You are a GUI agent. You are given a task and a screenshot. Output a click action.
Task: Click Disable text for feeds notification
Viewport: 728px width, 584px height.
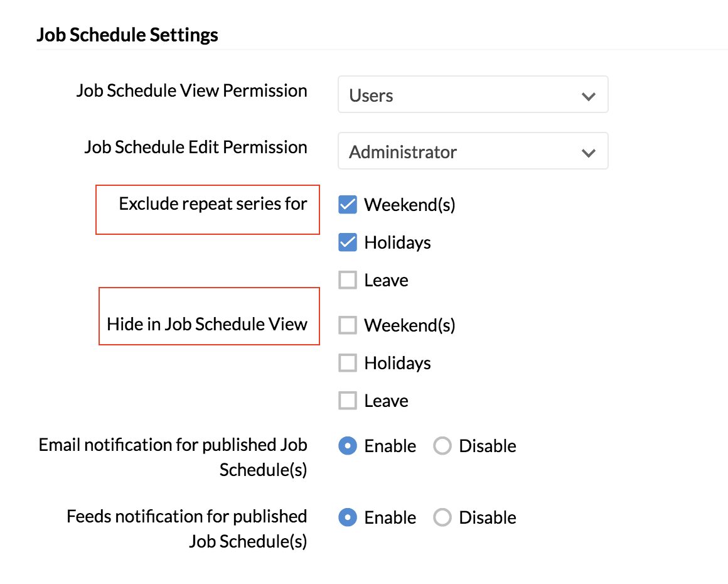[488, 517]
